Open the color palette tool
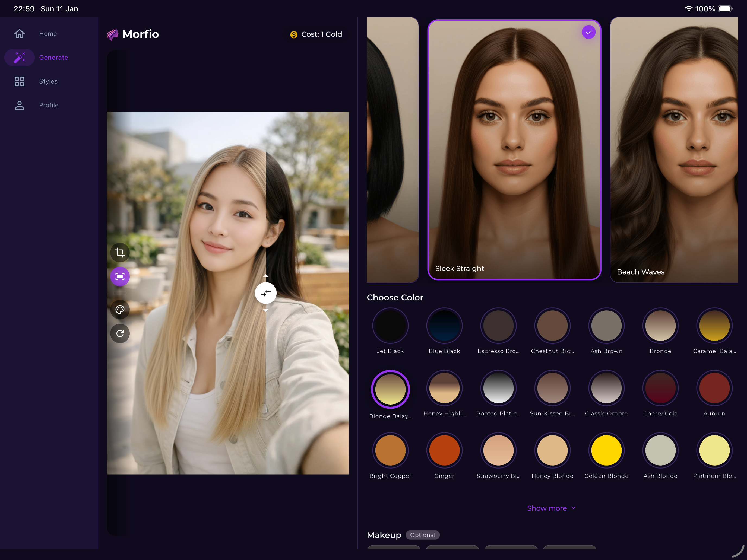 coord(120,309)
